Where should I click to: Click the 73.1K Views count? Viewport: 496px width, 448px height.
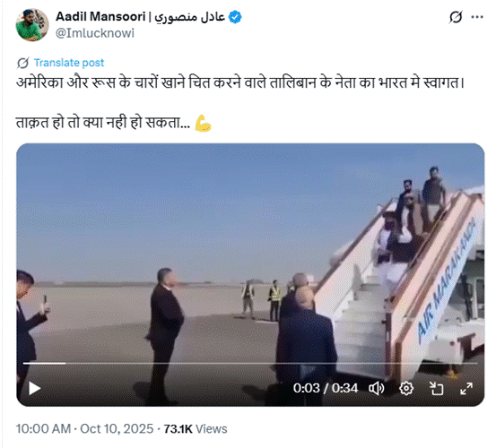(x=196, y=428)
